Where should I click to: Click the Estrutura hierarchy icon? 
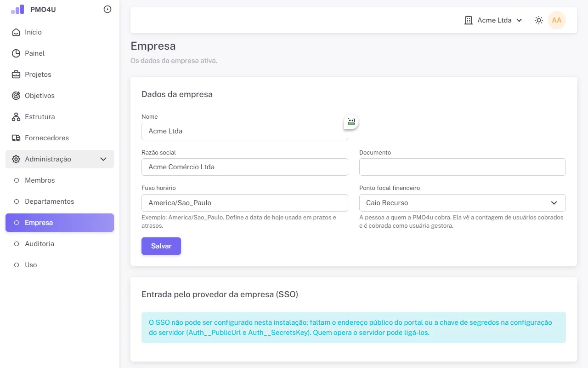(16, 117)
